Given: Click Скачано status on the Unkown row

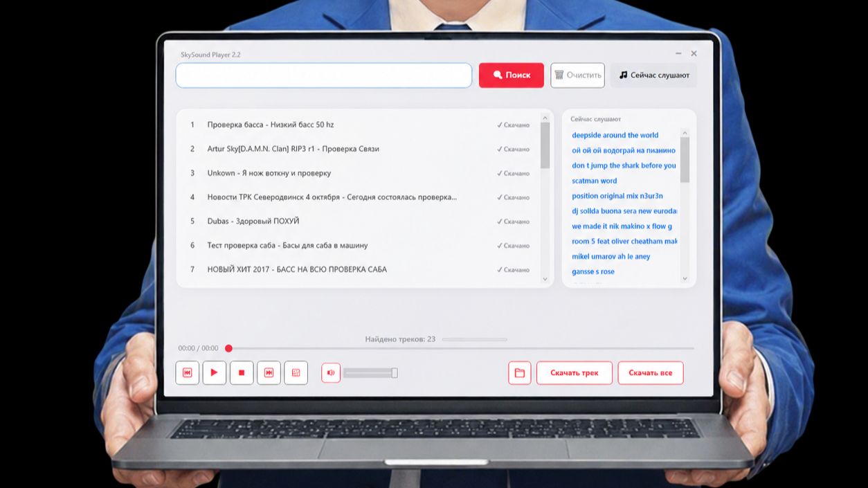Looking at the screenshot, I should point(513,174).
